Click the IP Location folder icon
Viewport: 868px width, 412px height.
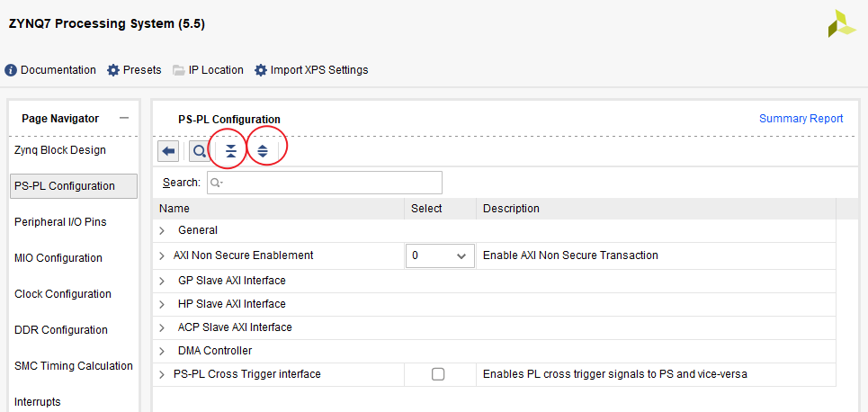pyautogui.click(x=179, y=70)
